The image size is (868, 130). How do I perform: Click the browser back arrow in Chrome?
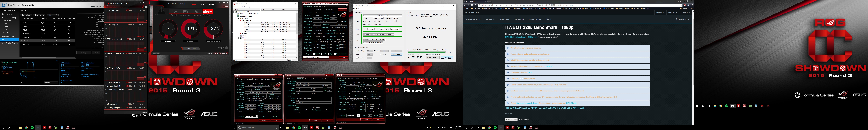[465, 5]
